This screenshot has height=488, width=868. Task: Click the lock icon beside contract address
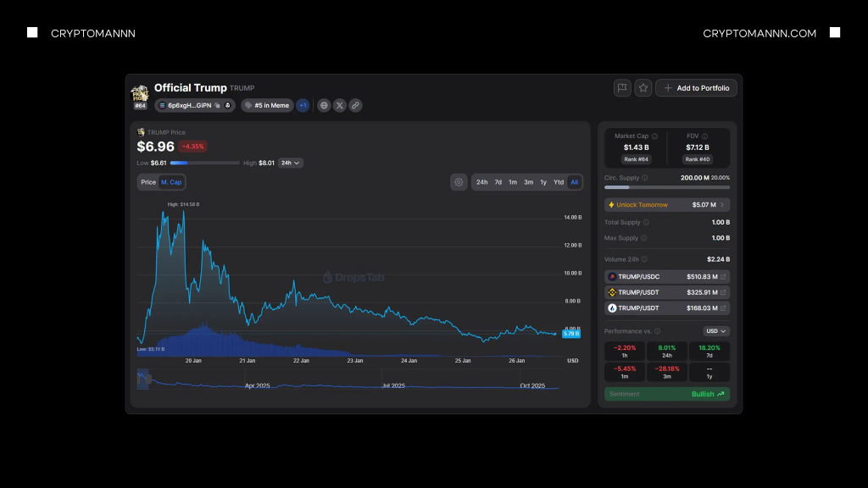point(228,105)
